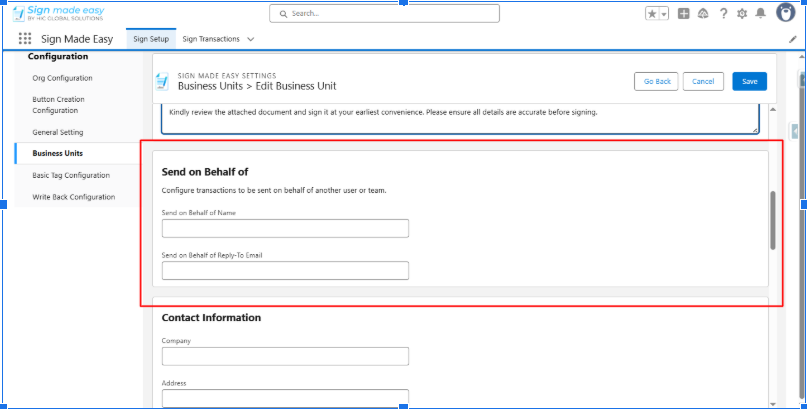Open Basic Tag Configuration
The image size is (807, 409).
[71, 175]
